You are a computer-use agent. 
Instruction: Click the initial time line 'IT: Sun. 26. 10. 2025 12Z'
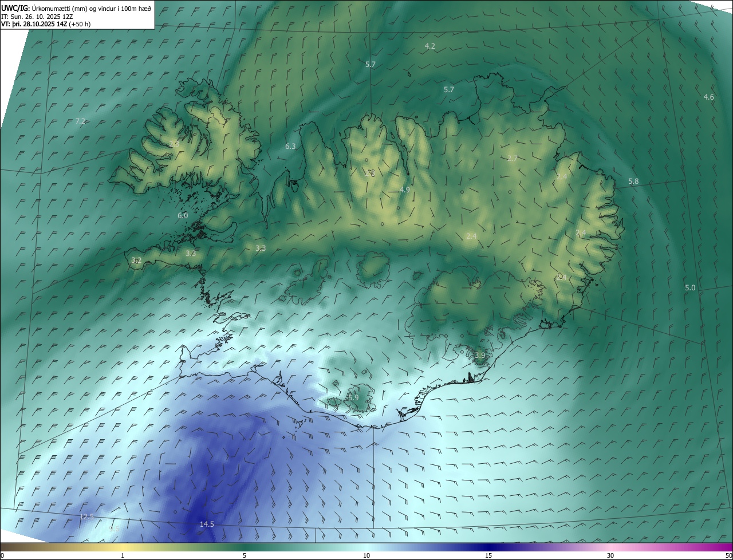tap(37, 17)
